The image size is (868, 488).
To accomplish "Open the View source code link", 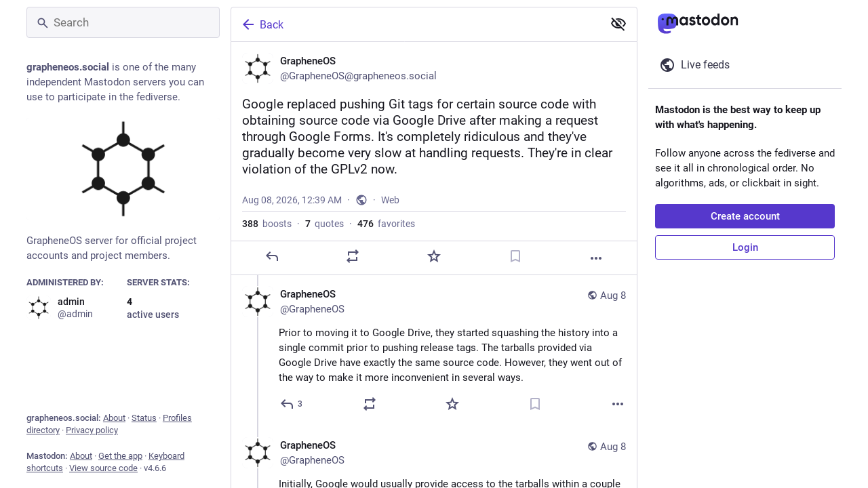I will pos(103,468).
